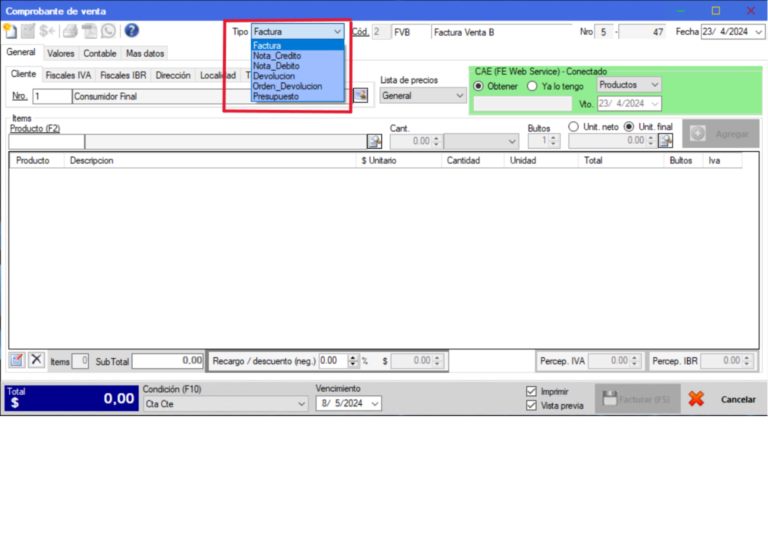Open the unit dropdown next to Cant.
The image size is (768, 545).
tap(512, 142)
